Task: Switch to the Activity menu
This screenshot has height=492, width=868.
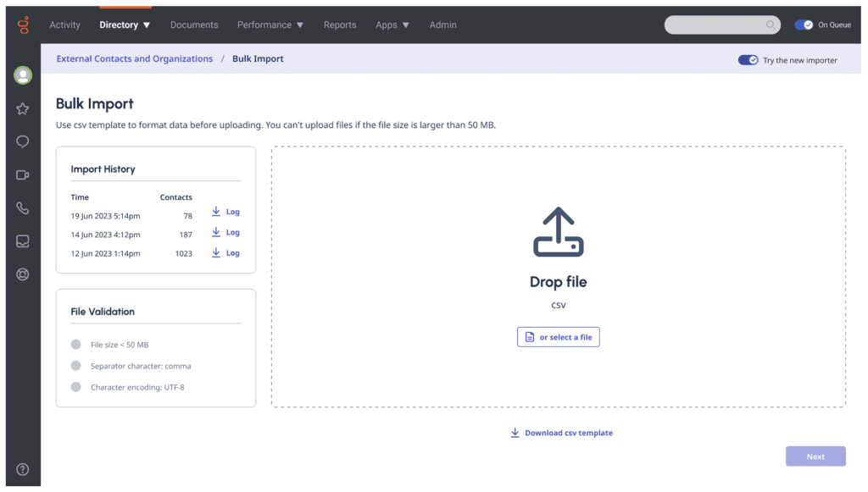Action: [x=64, y=25]
